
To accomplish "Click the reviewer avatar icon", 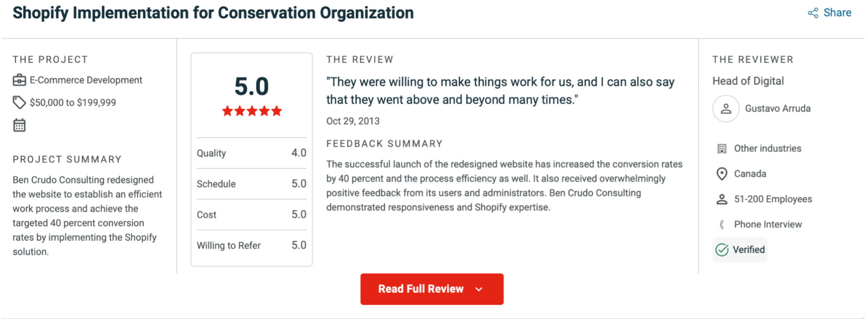I will [726, 109].
